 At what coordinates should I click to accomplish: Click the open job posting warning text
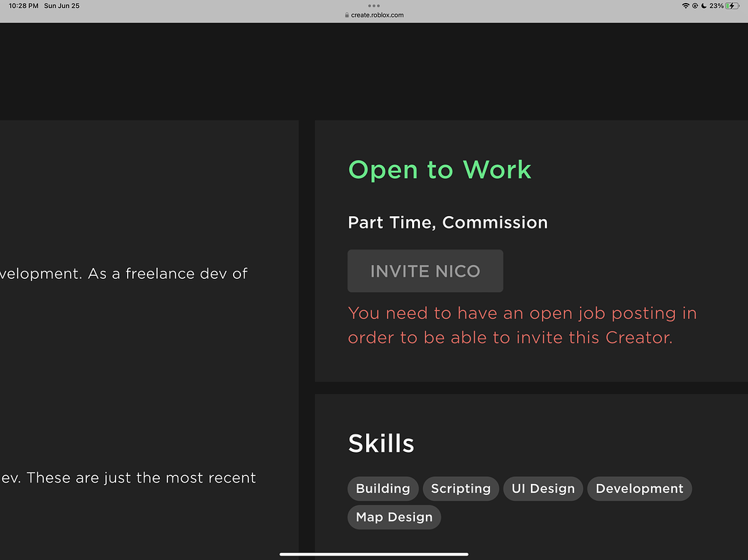click(522, 325)
